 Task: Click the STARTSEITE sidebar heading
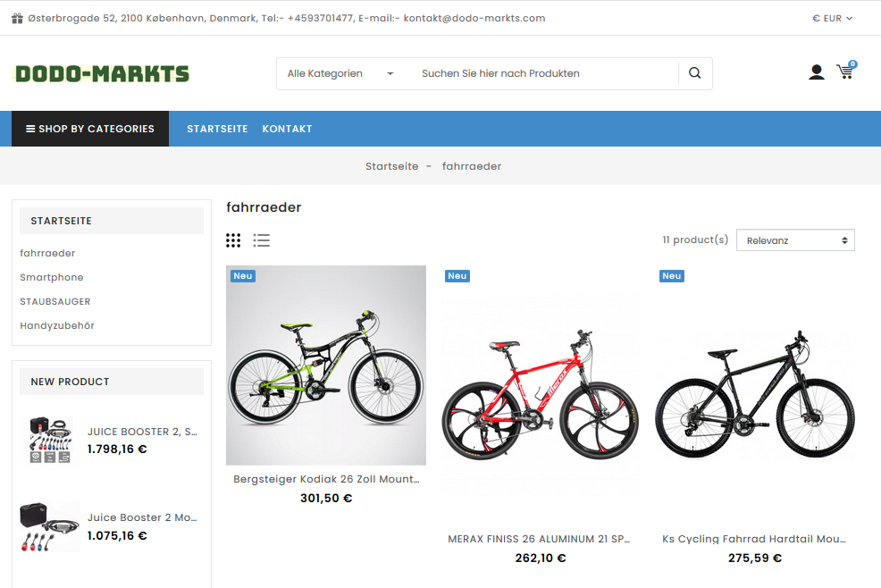(x=112, y=221)
